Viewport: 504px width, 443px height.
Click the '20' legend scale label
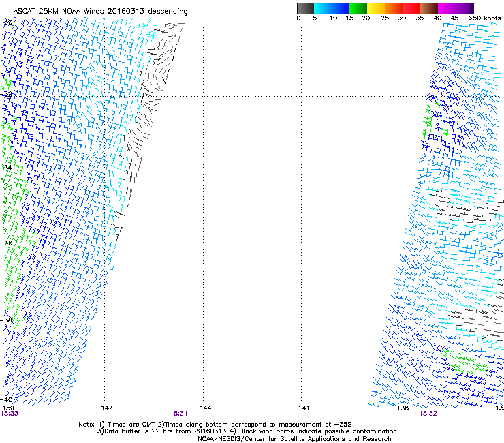(366, 18)
